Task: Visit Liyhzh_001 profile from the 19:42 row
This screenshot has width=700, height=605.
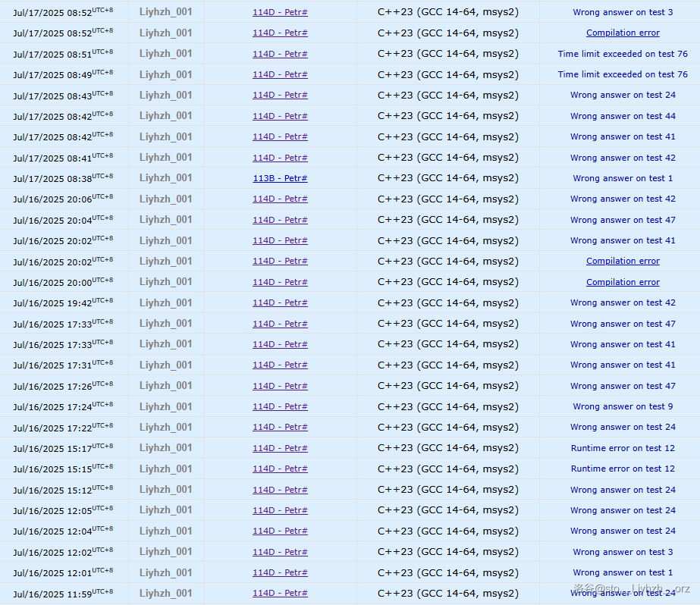Action: (x=165, y=302)
